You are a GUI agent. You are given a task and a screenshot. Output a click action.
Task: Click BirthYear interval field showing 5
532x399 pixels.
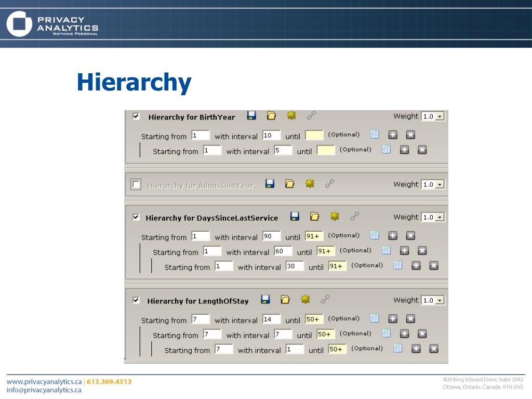tap(283, 150)
